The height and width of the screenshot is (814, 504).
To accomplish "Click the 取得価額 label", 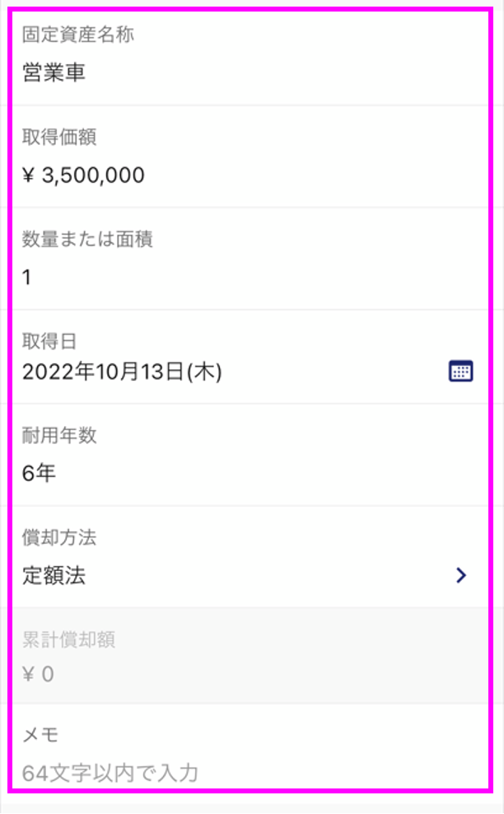I will pyautogui.click(x=59, y=137).
